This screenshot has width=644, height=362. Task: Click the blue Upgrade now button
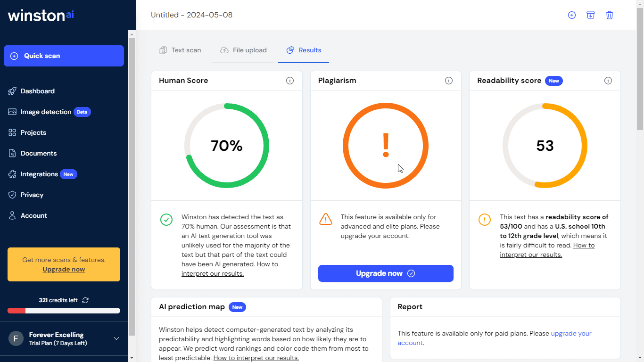(386, 273)
